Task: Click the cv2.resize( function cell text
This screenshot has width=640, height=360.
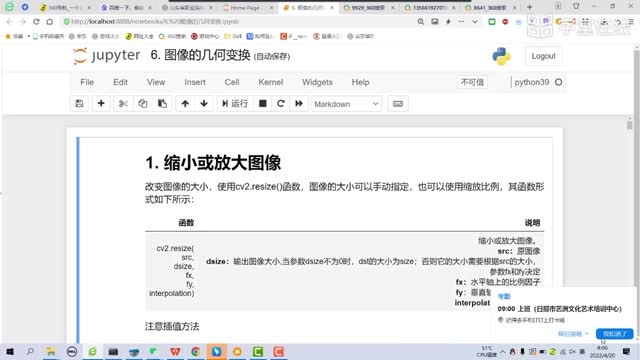Action: tap(175, 248)
